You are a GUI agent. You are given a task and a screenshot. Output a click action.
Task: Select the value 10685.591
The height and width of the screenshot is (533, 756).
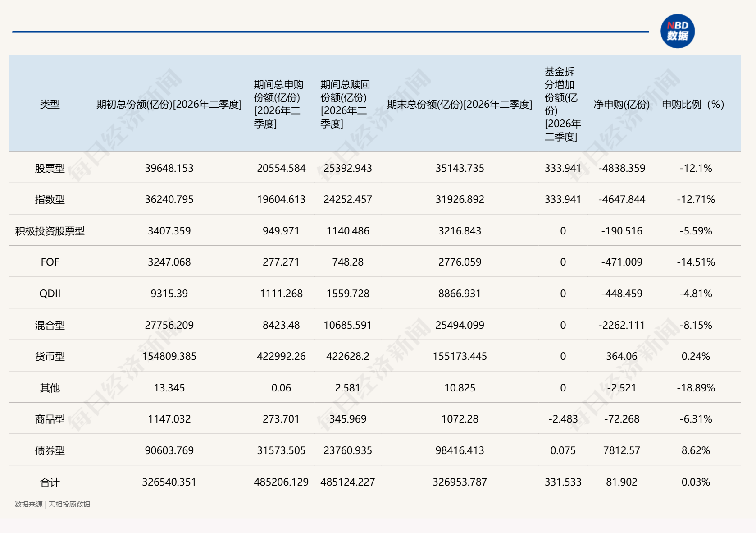pyautogui.click(x=348, y=325)
